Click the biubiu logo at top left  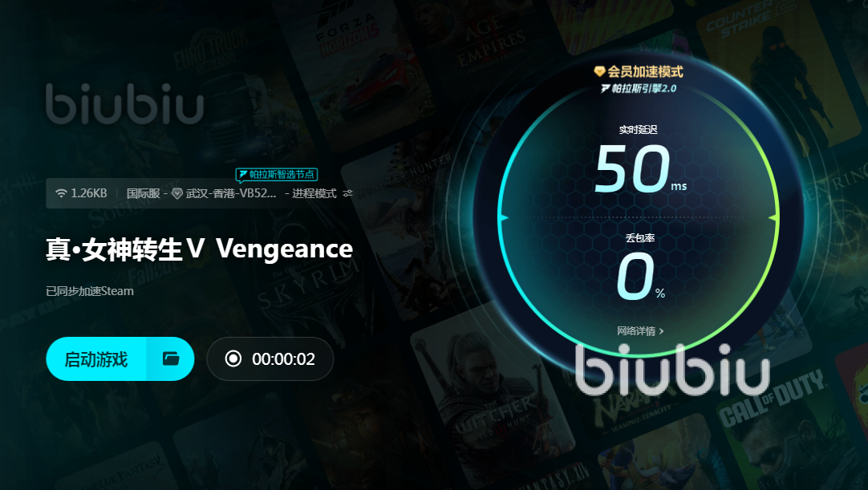[124, 103]
